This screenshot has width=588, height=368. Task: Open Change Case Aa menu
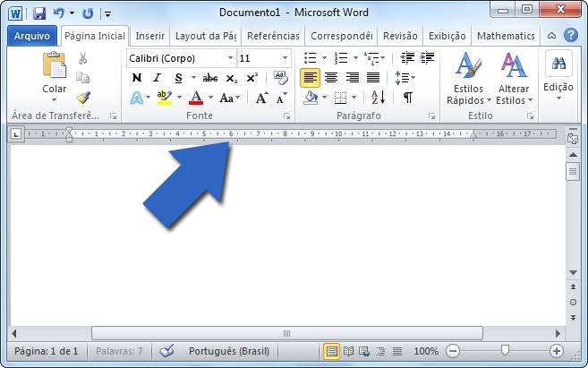coord(229,98)
